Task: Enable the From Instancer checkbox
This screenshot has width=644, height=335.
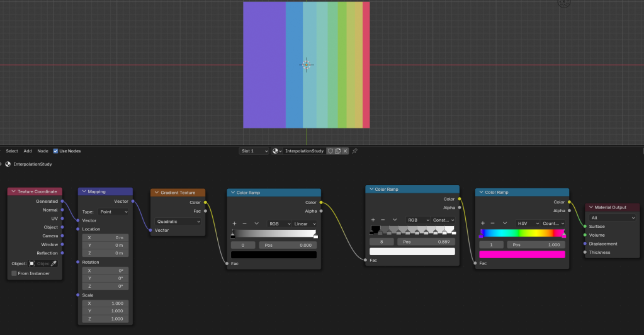Action: (14, 273)
